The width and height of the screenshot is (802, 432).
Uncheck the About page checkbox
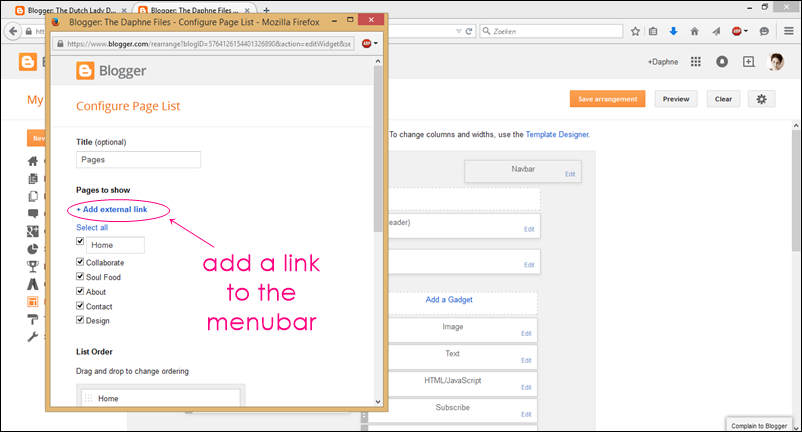coord(80,291)
